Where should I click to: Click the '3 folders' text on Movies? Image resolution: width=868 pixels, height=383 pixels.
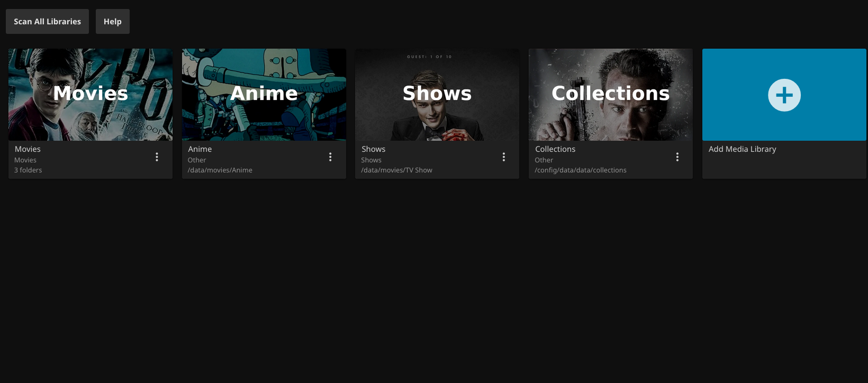point(28,170)
